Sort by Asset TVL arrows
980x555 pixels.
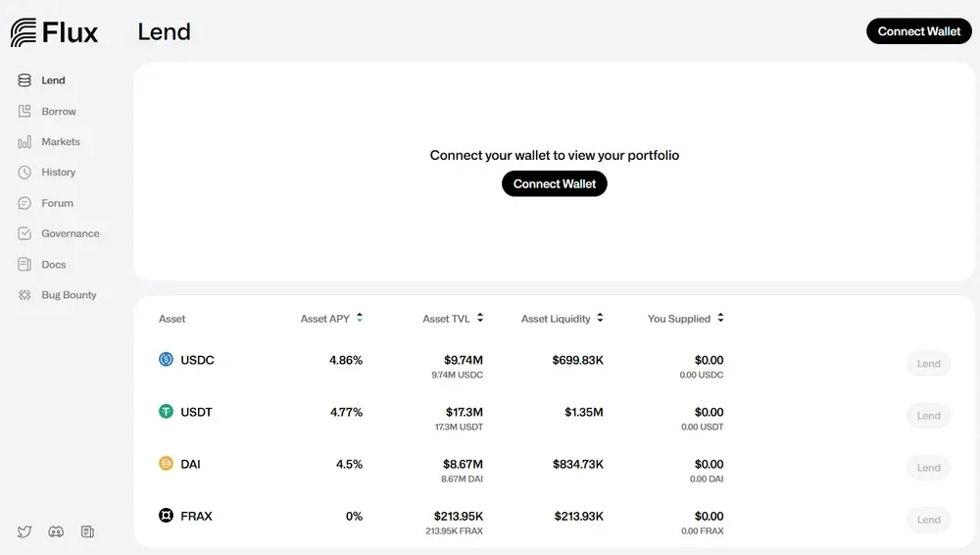pyautogui.click(x=480, y=318)
